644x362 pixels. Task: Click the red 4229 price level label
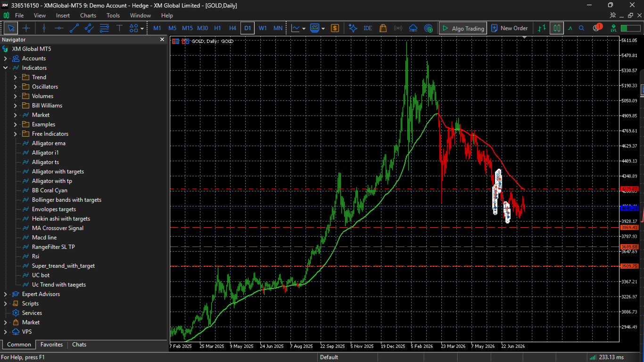[629, 189]
